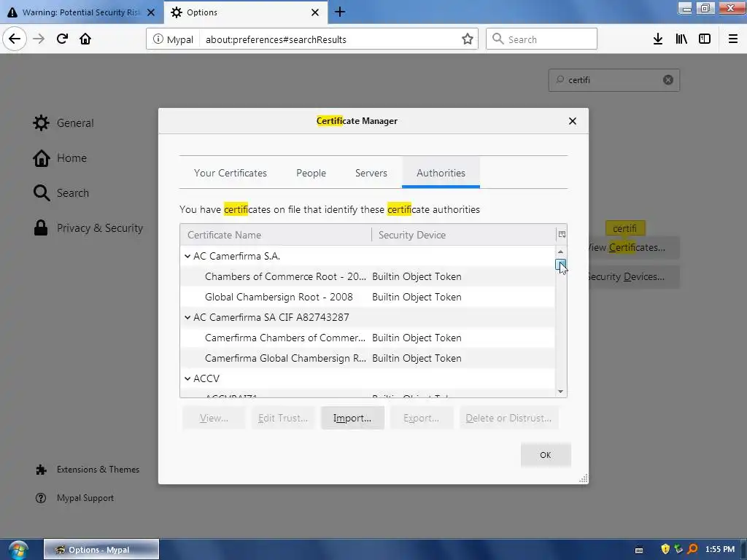The width and height of the screenshot is (747, 560).
Task: Close the Warning security risk tab
Action: pos(151,12)
